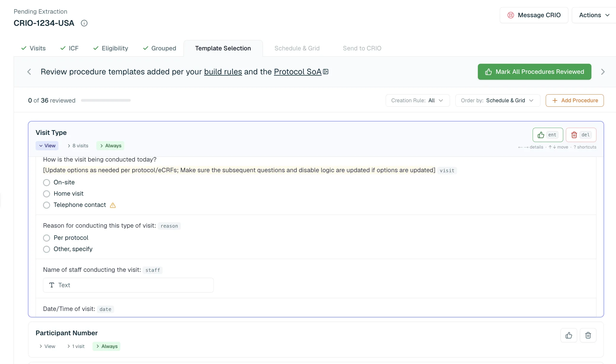The width and height of the screenshot is (616, 364).
Task: Click the Participant Number heading
Action: (x=66, y=333)
